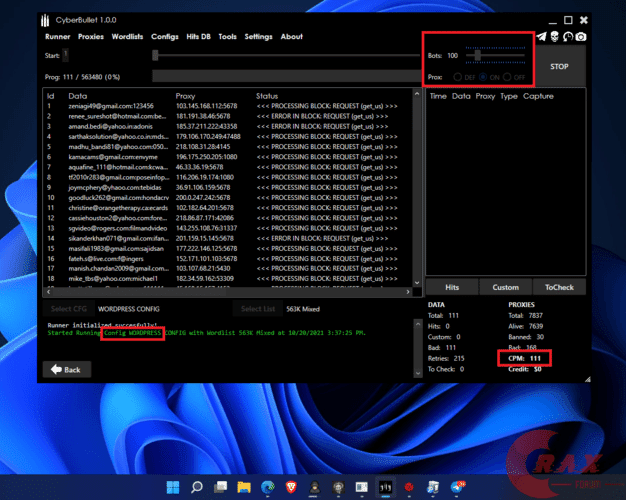The width and height of the screenshot is (626, 500).
Task: Click the Start position slider handle
Action: pyautogui.click(x=155, y=56)
